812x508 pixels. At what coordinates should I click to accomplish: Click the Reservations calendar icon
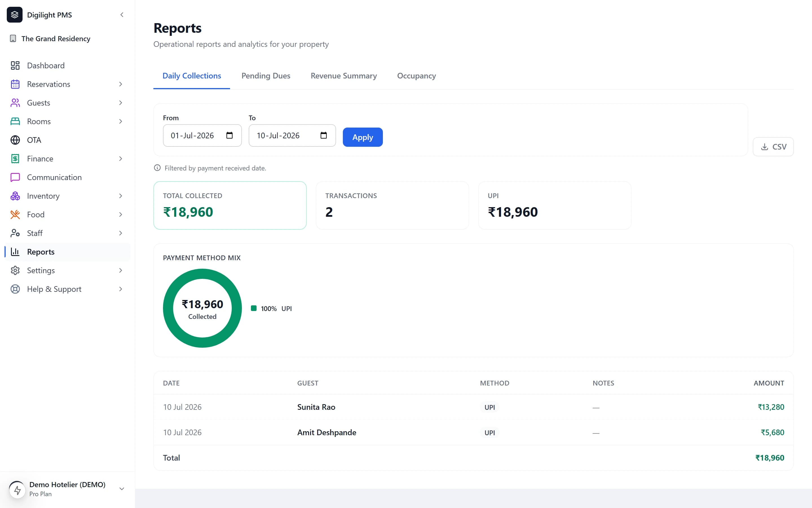click(x=15, y=84)
